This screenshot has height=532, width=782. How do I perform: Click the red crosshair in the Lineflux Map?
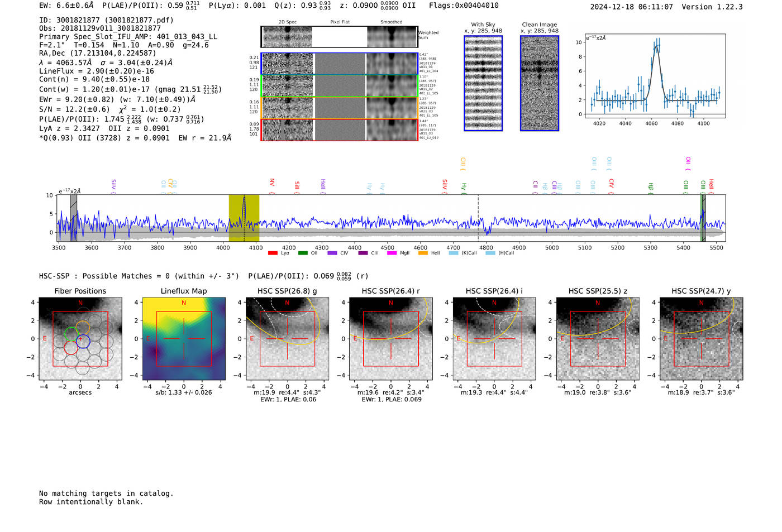coord(184,339)
